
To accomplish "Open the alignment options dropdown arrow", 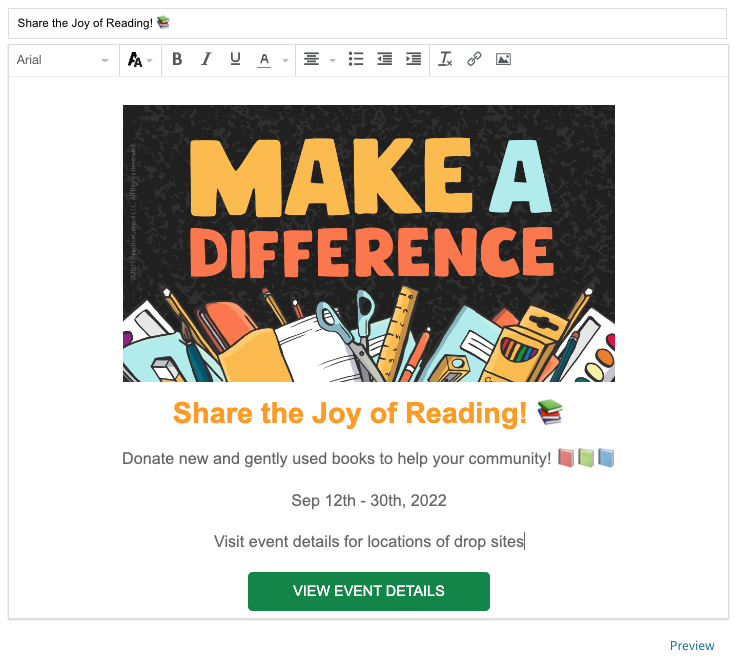I will point(332,60).
